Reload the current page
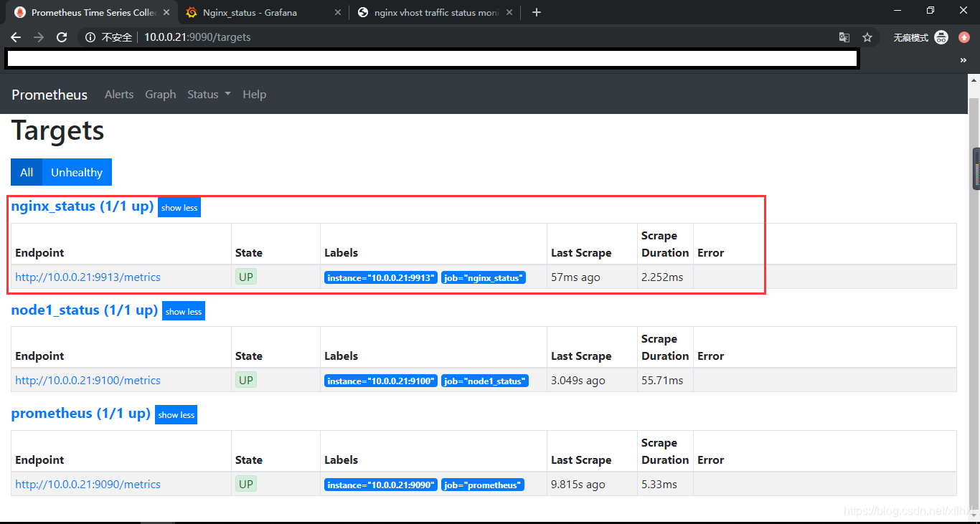Viewport: 980px width, 524px height. pos(62,37)
